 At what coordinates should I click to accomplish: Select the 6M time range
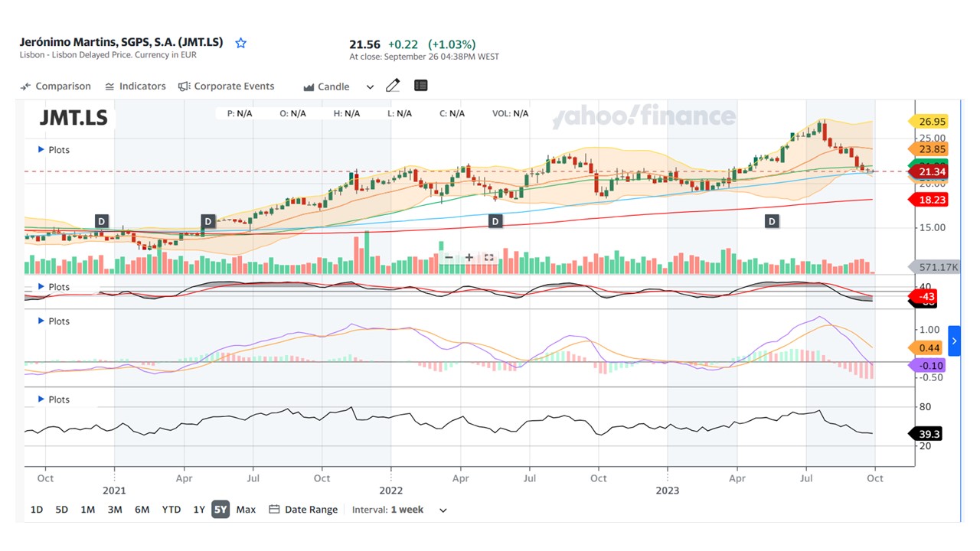point(142,510)
